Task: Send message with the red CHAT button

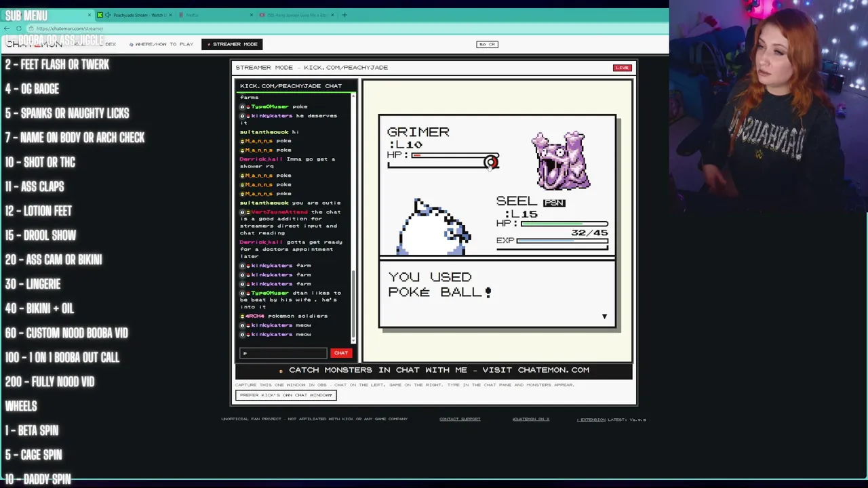Action: 341,353
